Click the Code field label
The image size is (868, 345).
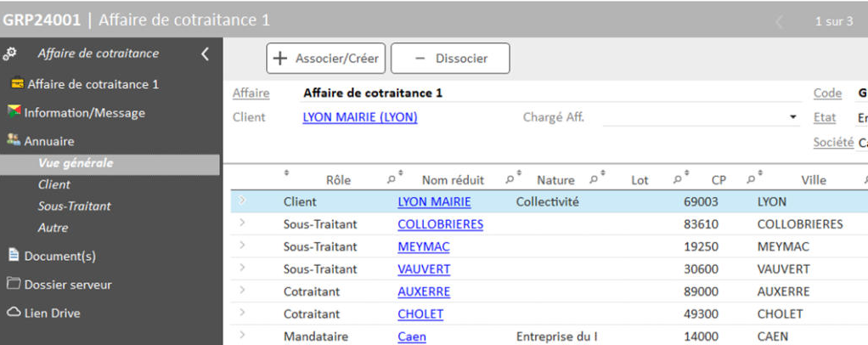click(827, 93)
